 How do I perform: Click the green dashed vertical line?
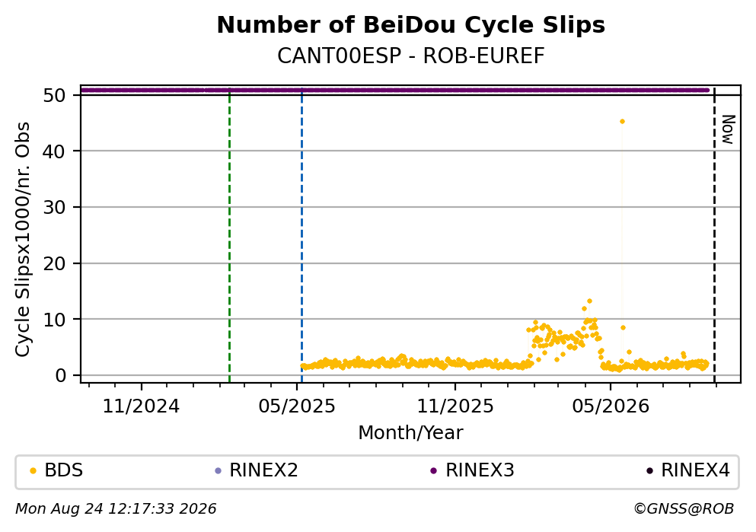coord(229,235)
